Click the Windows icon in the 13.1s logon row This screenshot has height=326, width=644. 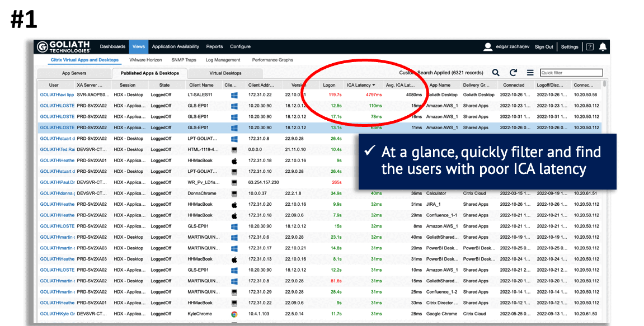click(234, 127)
